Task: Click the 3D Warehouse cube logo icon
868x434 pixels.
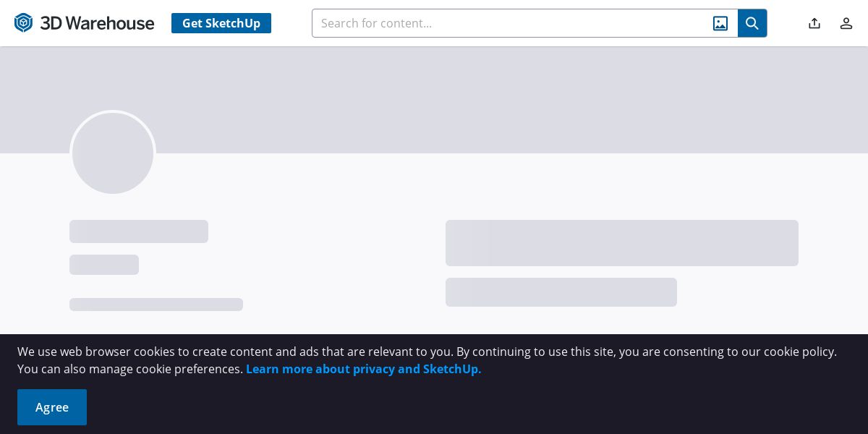Action: click(x=24, y=23)
